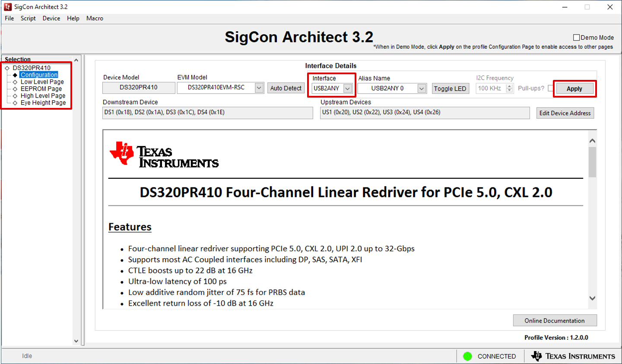Open the EVM Model dropdown

click(259, 88)
